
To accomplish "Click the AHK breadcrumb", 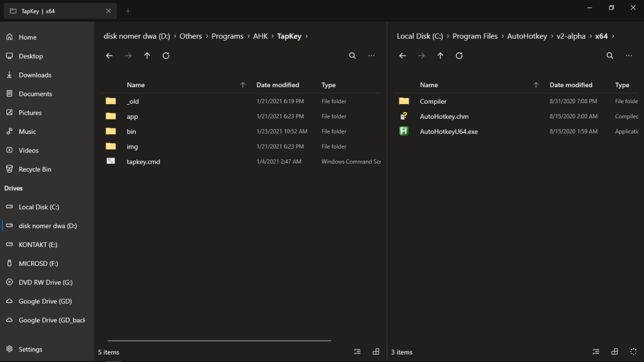I will pos(260,36).
